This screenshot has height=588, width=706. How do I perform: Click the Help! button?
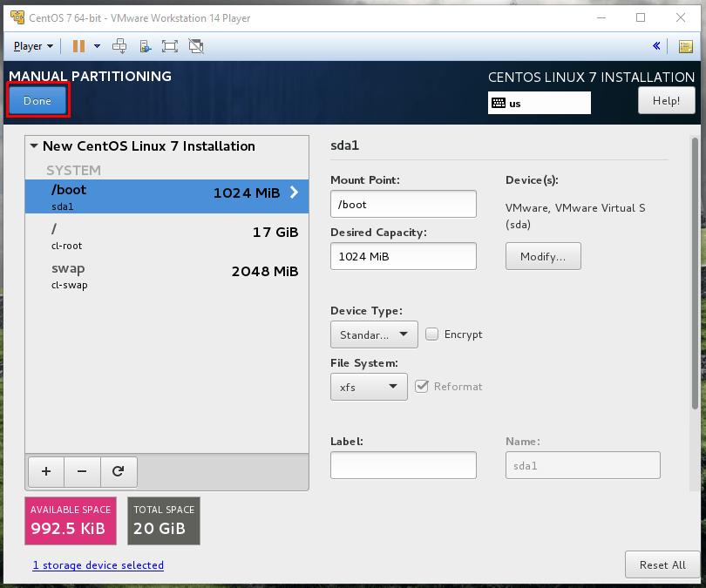[x=667, y=100]
